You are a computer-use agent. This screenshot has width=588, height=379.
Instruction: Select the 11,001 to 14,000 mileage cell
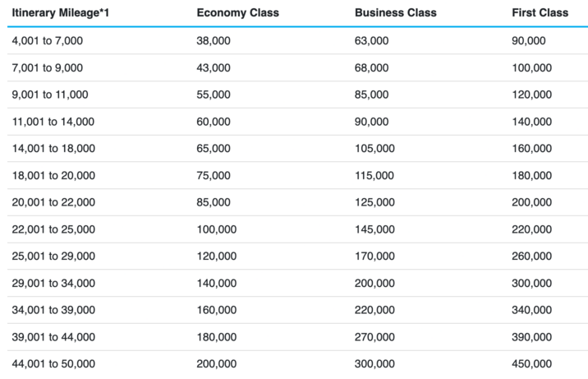53,122
